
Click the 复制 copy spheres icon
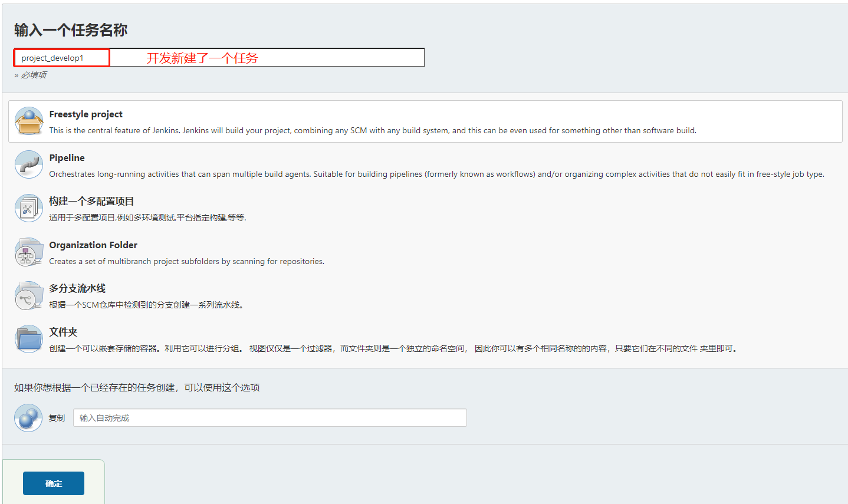pos(28,417)
